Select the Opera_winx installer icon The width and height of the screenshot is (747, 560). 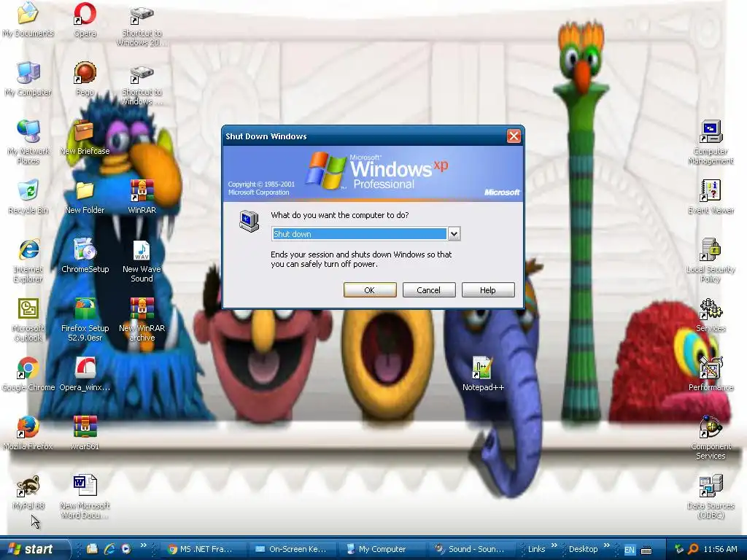click(85, 374)
